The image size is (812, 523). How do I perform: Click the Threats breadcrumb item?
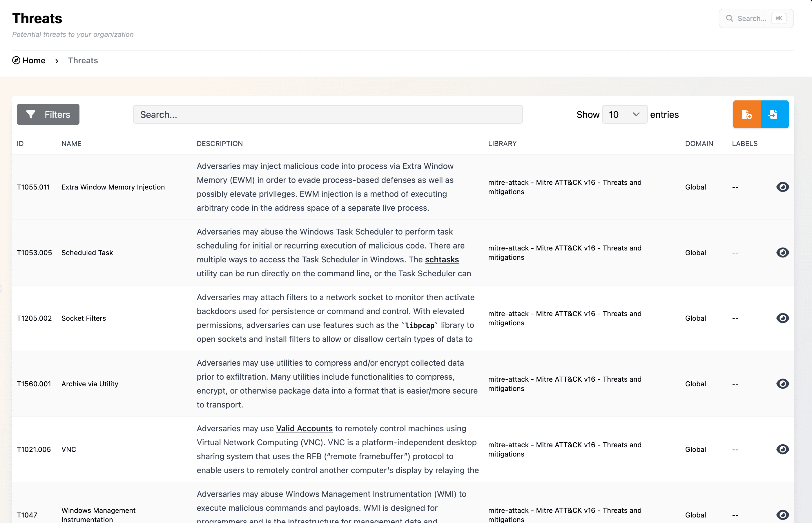(x=83, y=60)
